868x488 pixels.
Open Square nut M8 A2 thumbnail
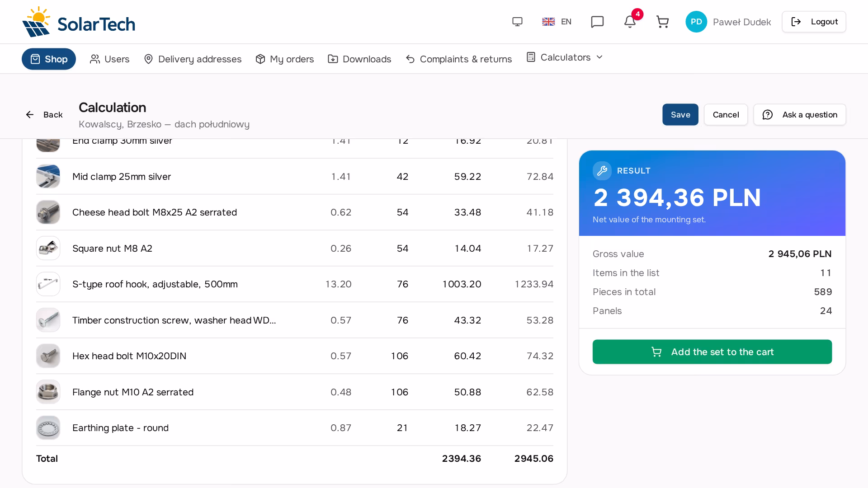48,248
